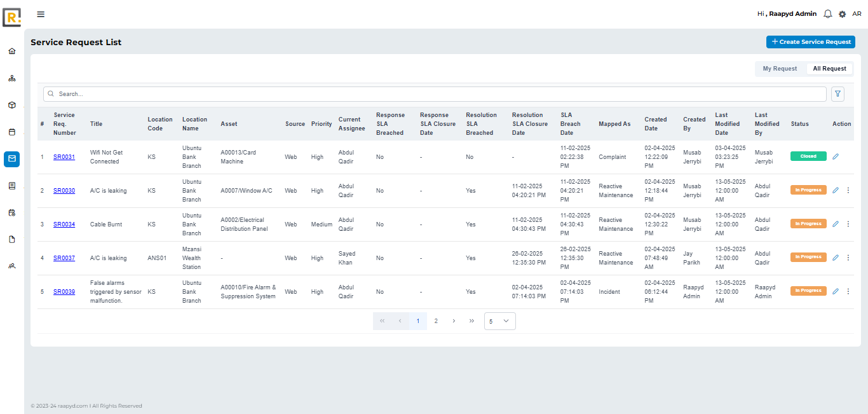Open the SR0037 service request link
Image resolution: width=868 pixels, height=414 pixels.
[64, 258]
